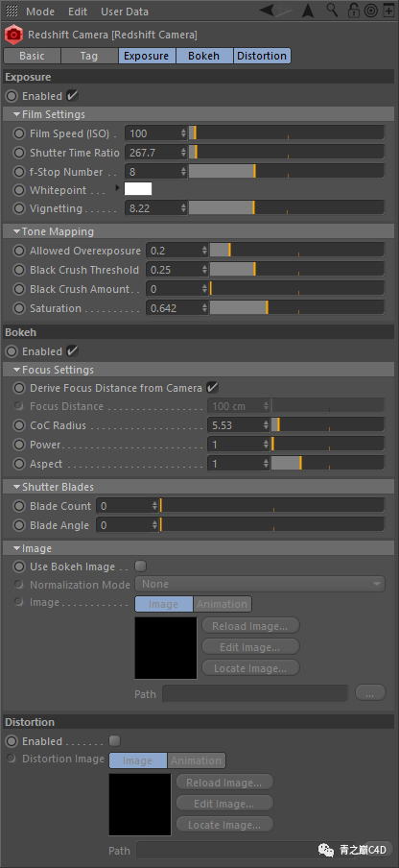Collapse the Focus Settings group
The image size is (399, 868).
click(16, 370)
